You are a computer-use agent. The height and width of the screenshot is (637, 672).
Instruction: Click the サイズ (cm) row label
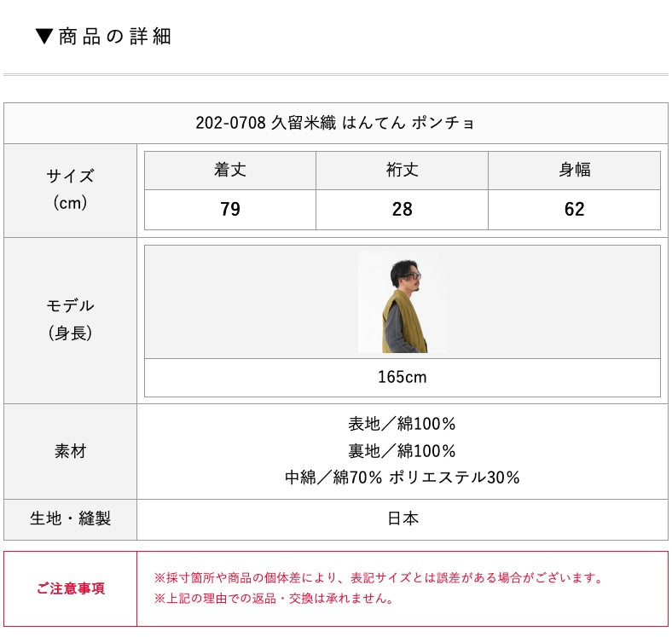tap(70, 189)
